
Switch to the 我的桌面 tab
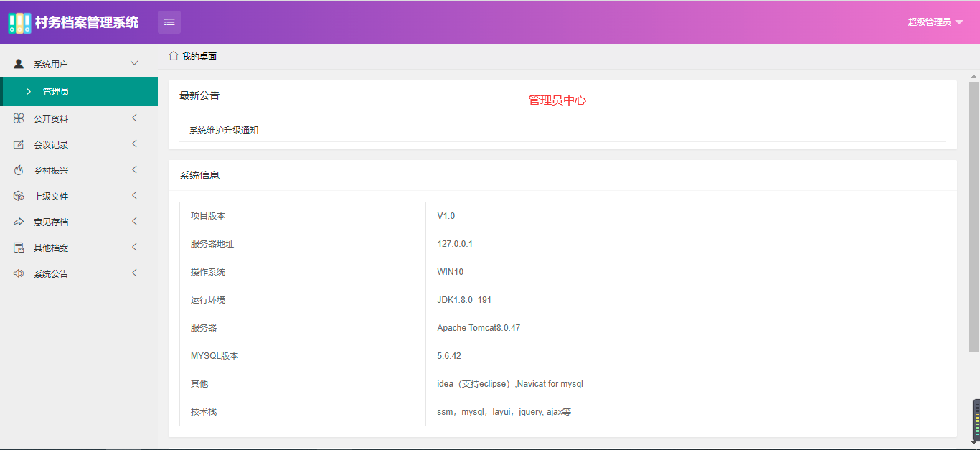tap(199, 56)
